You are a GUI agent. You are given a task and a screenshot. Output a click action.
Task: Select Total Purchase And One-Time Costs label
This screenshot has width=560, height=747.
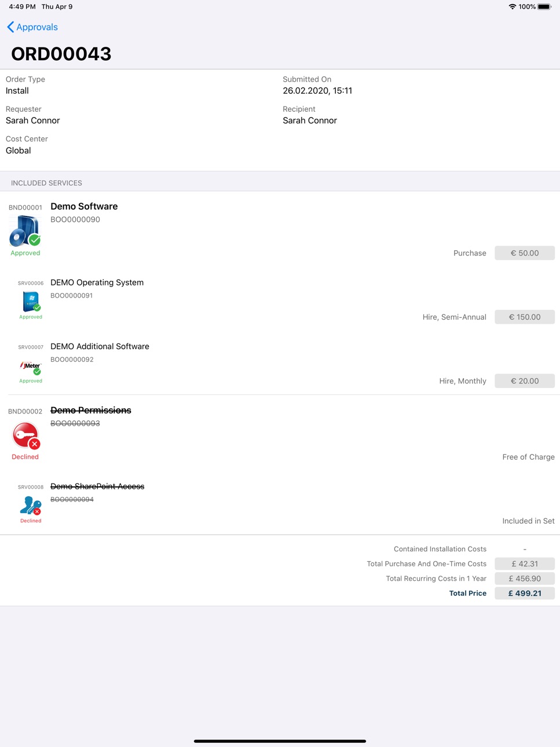click(x=427, y=563)
